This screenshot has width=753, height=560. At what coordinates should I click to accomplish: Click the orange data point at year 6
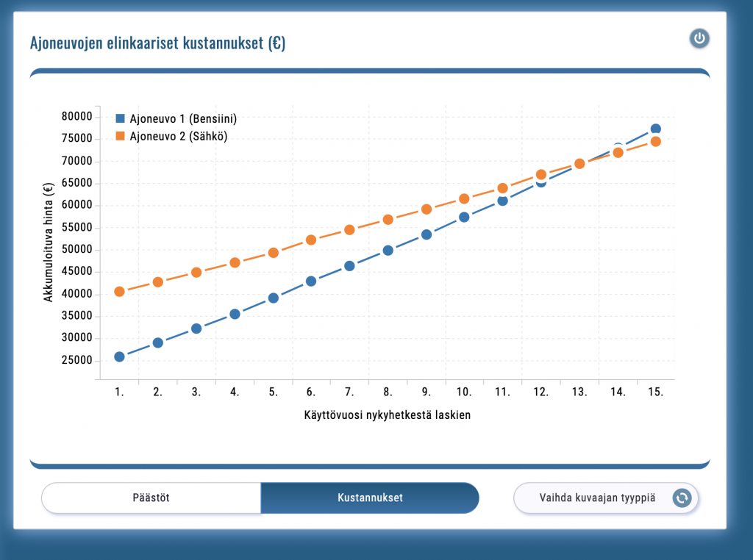(311, 240)
